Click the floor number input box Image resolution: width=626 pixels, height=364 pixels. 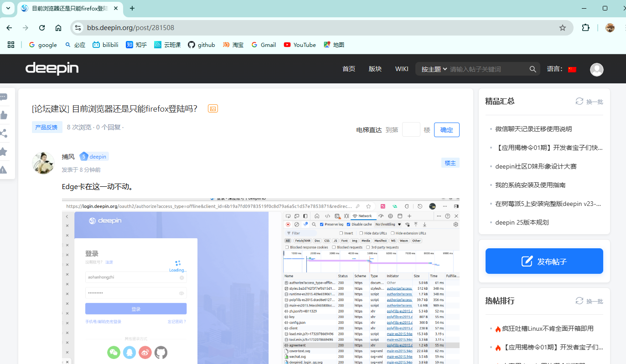point(411,130)
